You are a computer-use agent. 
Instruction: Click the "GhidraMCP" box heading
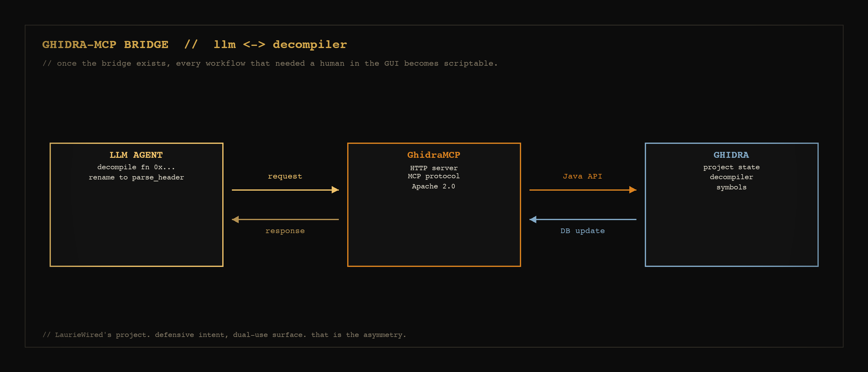(434, 155)
